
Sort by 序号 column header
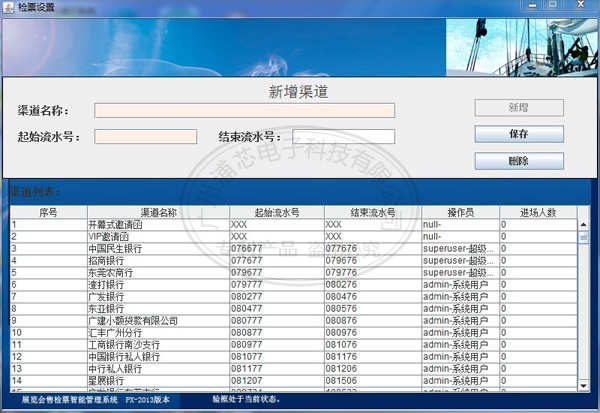tap(49, 212)
